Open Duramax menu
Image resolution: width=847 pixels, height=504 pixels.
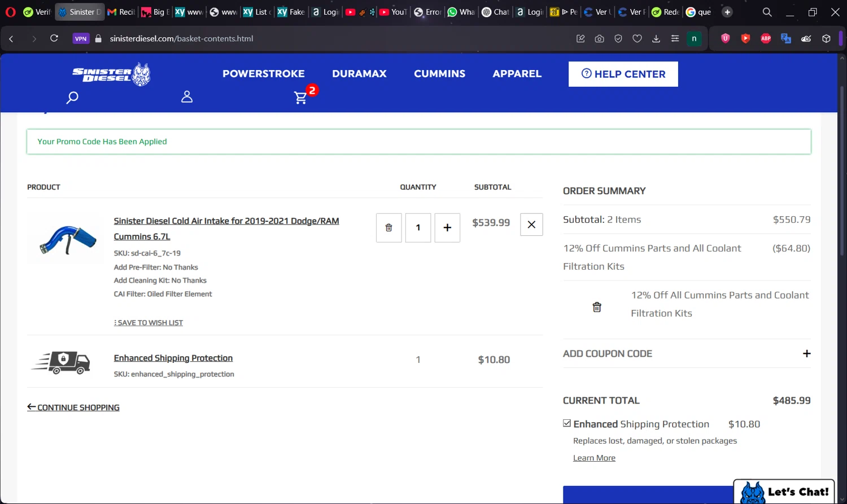point(359,74)
